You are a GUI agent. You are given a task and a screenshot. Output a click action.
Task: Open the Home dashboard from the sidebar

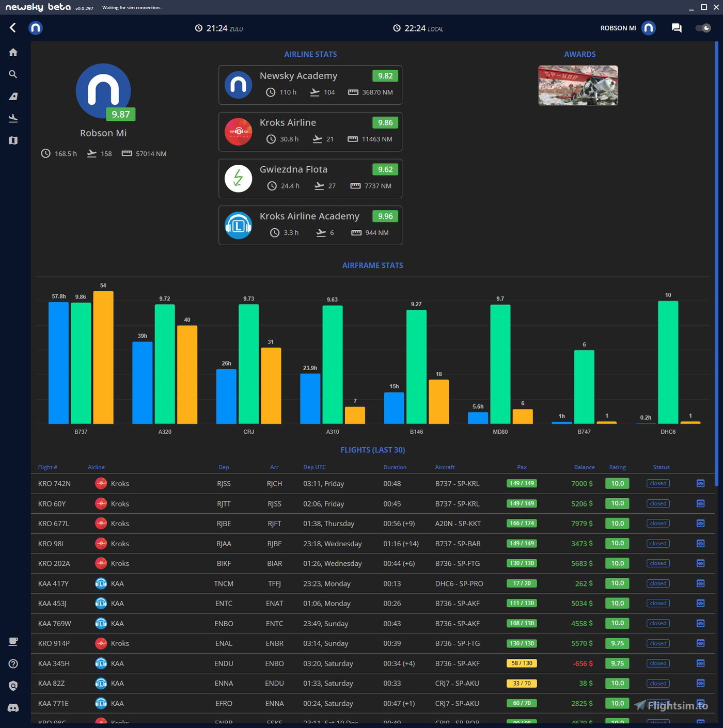click(x=13, y=52)
